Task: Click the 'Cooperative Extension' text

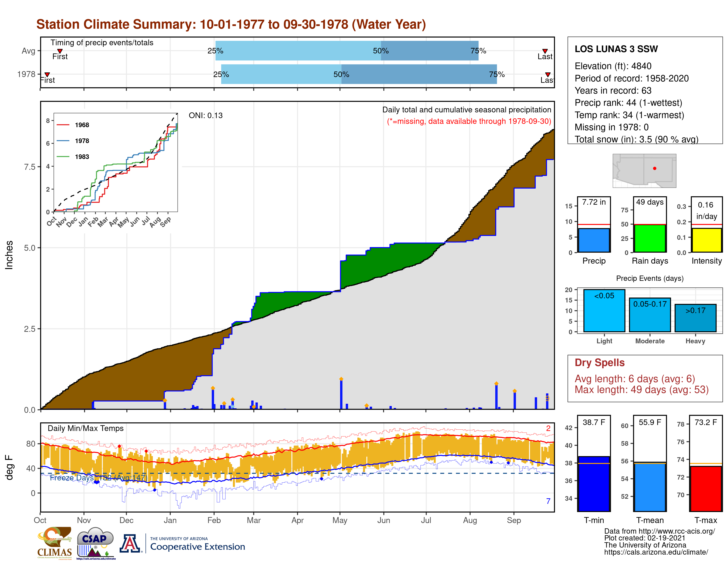Action: pos(197,547)
